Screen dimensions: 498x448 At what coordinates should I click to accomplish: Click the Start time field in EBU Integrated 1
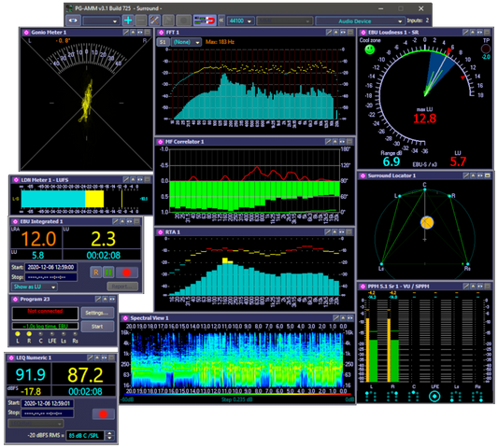pyautogui.click(x=50, y=267)
